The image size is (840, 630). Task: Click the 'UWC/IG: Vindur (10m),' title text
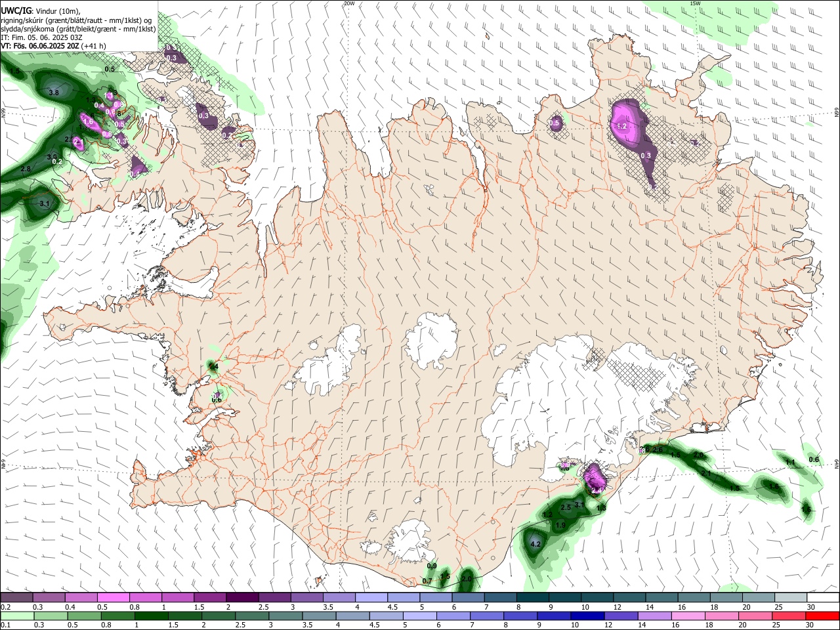pos(41,11)
